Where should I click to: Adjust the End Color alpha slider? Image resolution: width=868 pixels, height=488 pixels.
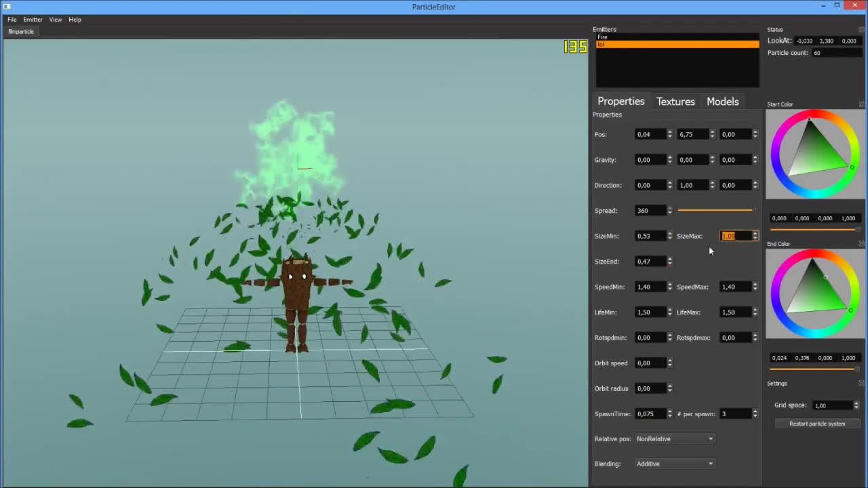tap(815, 369)
